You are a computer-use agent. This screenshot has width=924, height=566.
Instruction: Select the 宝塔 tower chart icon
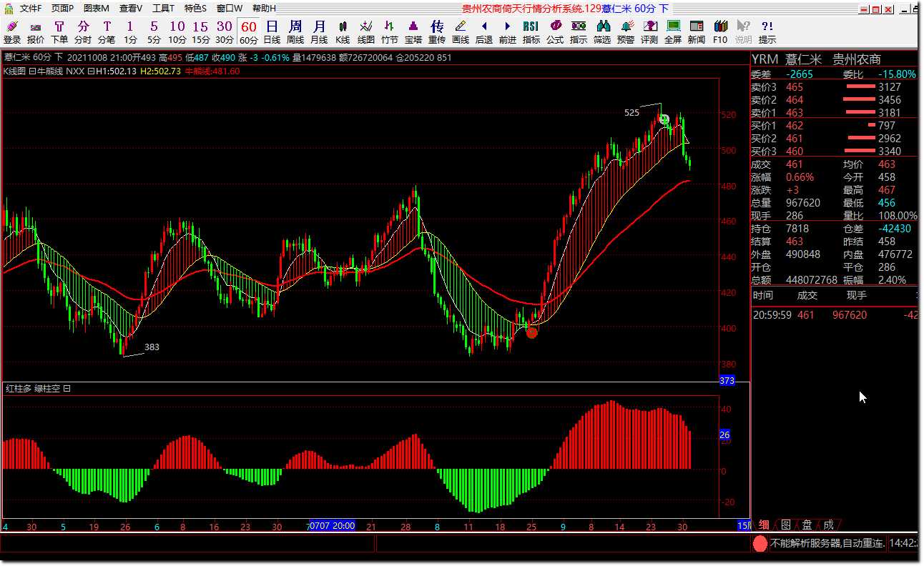tap(413, 32)
